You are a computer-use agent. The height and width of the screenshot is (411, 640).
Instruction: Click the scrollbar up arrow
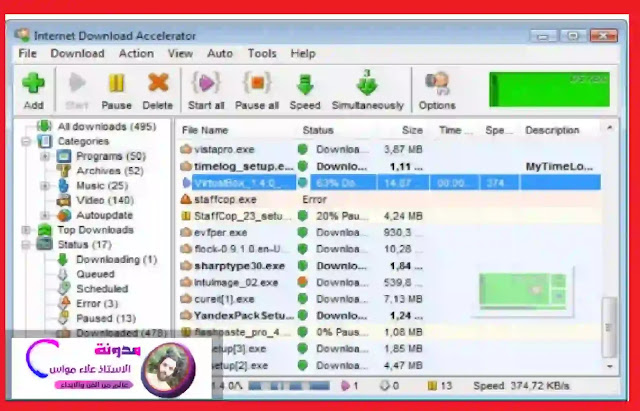pos(609,128)
